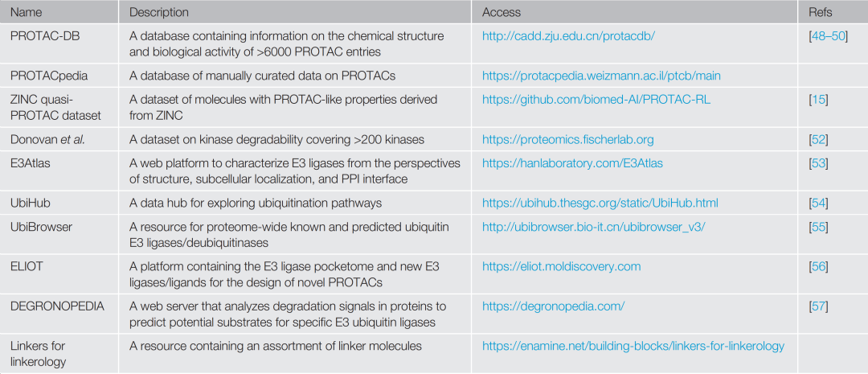
Task: Open the eliot.moldiscovery.com link
Action: coord(561,266)
